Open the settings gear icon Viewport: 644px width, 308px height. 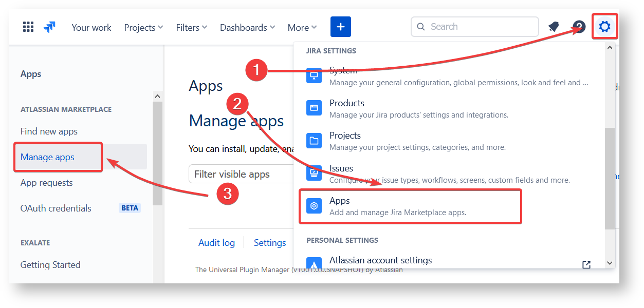tap(604, 27)
